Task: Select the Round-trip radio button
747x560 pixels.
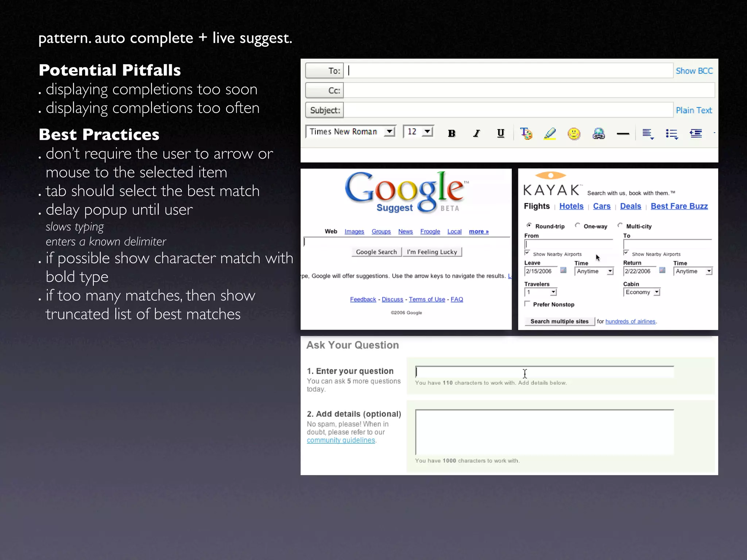Action: 529,225
